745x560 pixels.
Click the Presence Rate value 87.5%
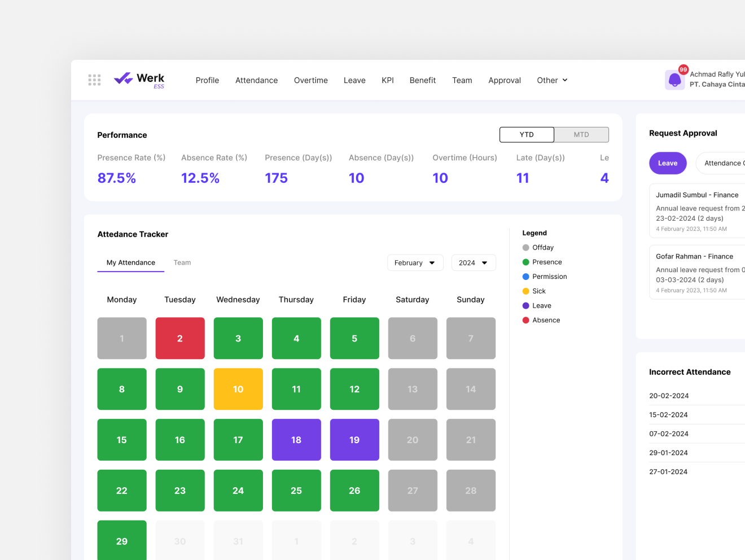click(117, 178)
